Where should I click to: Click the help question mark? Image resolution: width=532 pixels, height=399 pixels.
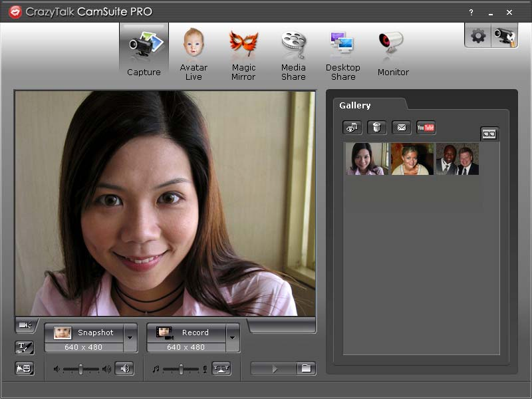click(471, 13)
